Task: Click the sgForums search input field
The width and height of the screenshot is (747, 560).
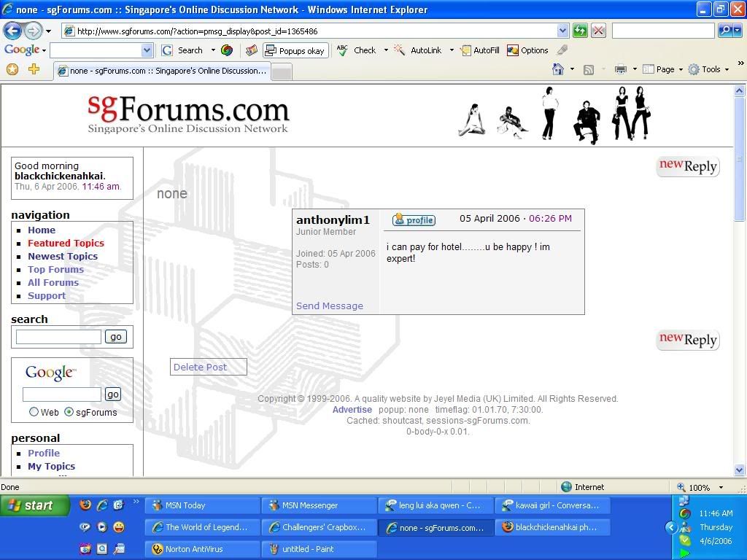Action: [x=58, y=336]
